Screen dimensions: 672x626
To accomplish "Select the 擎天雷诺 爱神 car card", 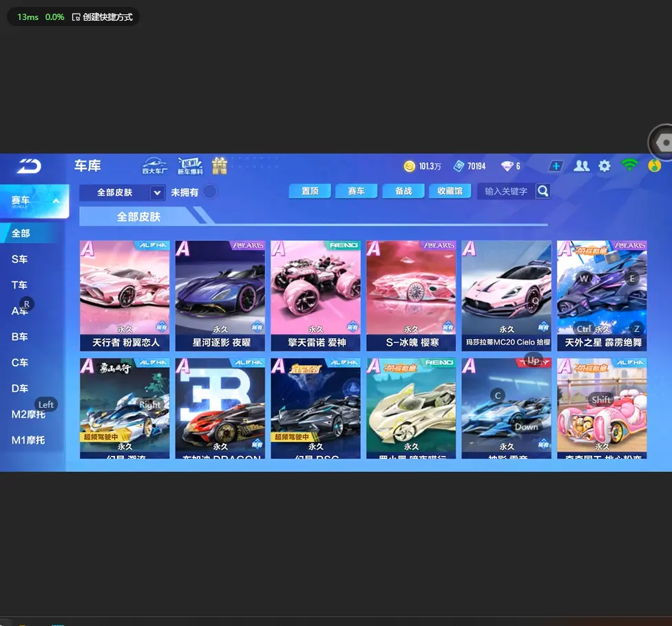I will (x=316, y=296).
